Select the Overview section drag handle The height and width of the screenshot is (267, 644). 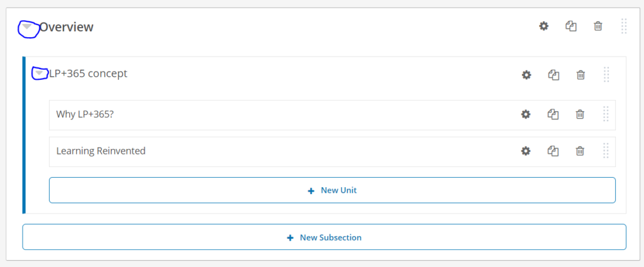coord(624,26)
